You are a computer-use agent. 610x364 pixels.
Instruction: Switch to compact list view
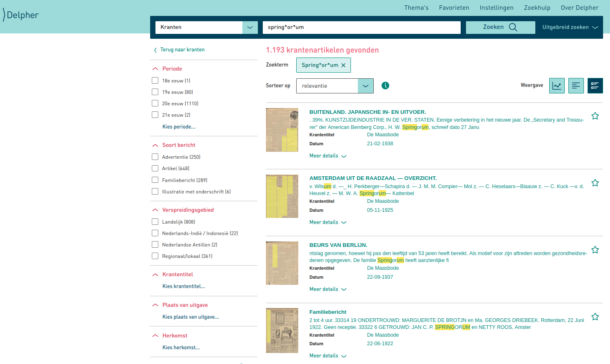[x=576, y=86]
